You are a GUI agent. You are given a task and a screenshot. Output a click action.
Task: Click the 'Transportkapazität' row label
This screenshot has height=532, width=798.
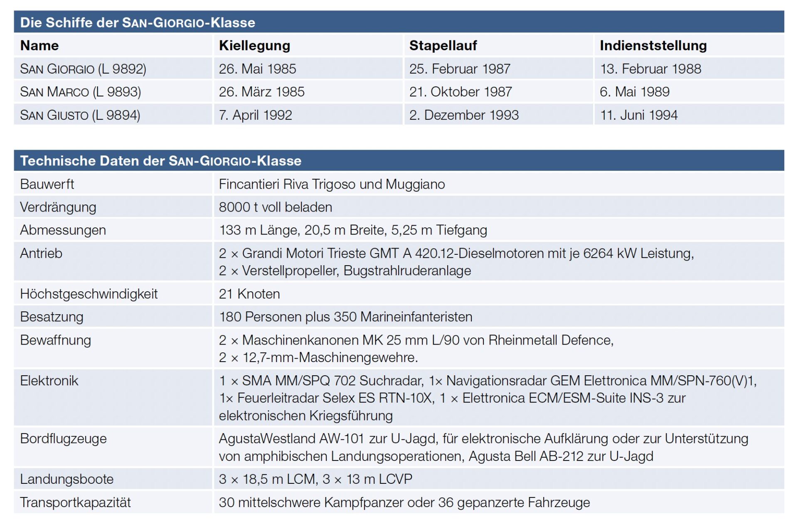pyautogui.click(x=75, y=502)
